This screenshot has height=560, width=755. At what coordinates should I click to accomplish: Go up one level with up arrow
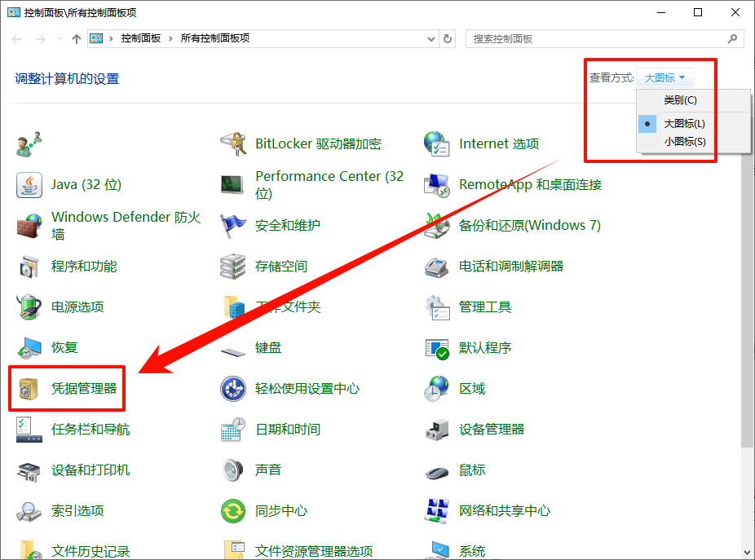click(x=77, y=39)
